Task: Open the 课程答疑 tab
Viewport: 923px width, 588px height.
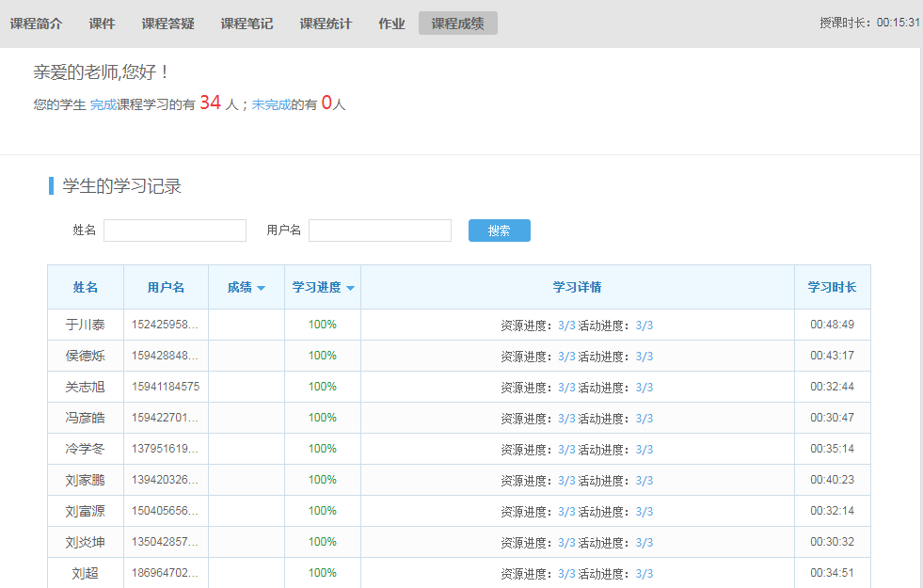Action: coord(167,24)
